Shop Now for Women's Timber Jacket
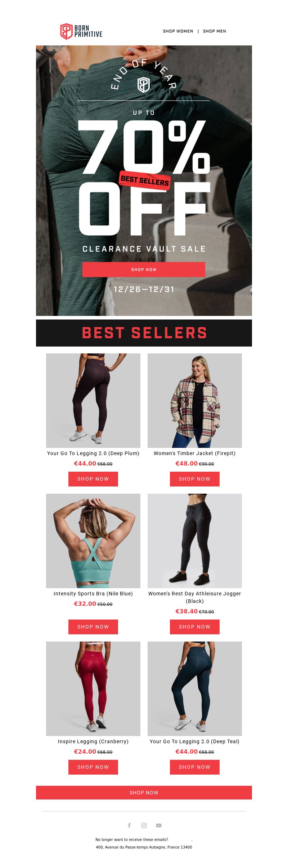 195,479
